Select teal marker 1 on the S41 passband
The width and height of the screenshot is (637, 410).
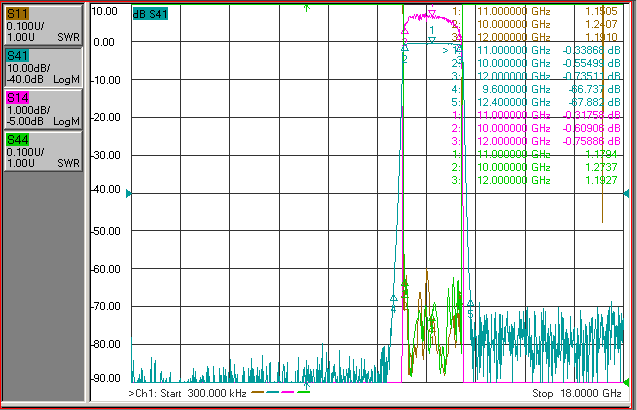tap(432, 40)
